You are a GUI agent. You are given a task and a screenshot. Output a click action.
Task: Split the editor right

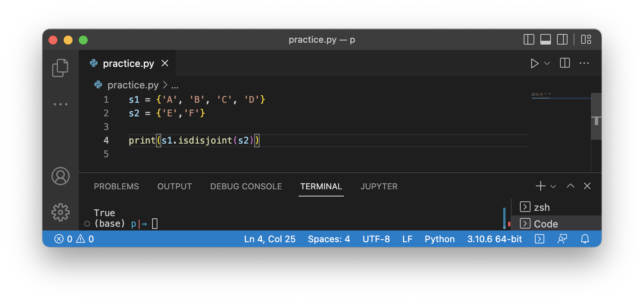[565, 63]
